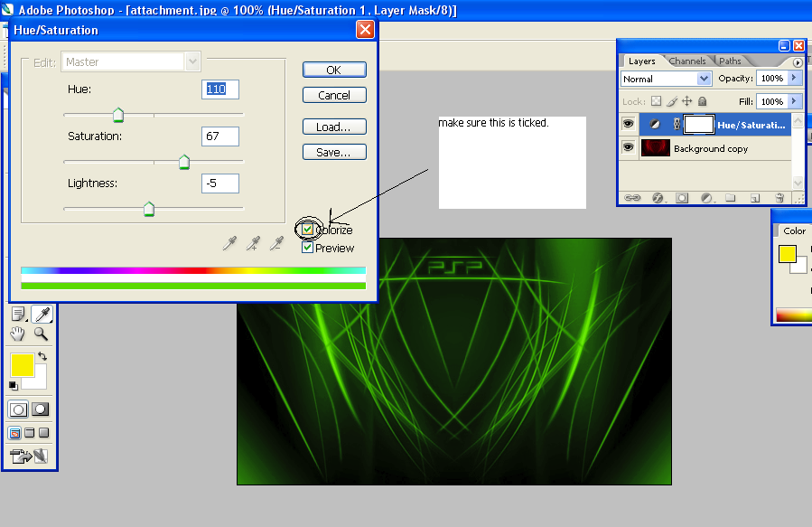Click the Cancel button
812x527 pixels.
[334, 95]
